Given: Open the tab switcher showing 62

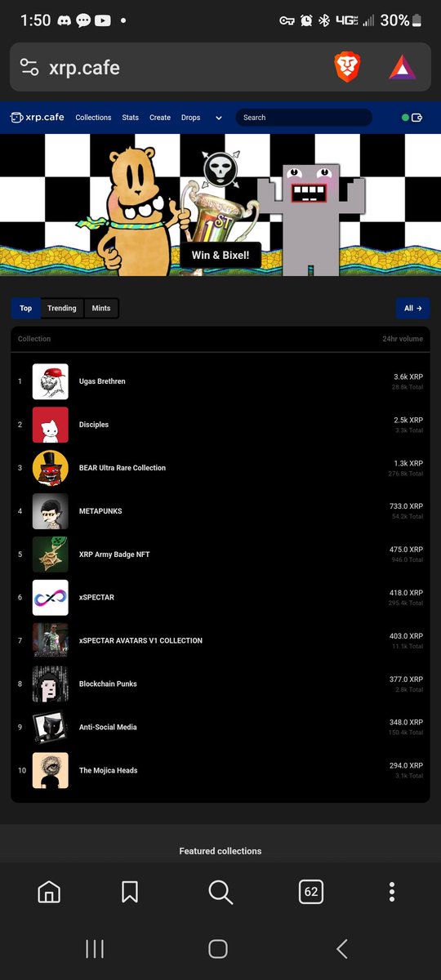Looking at the screenshot, I should [311, 892].
